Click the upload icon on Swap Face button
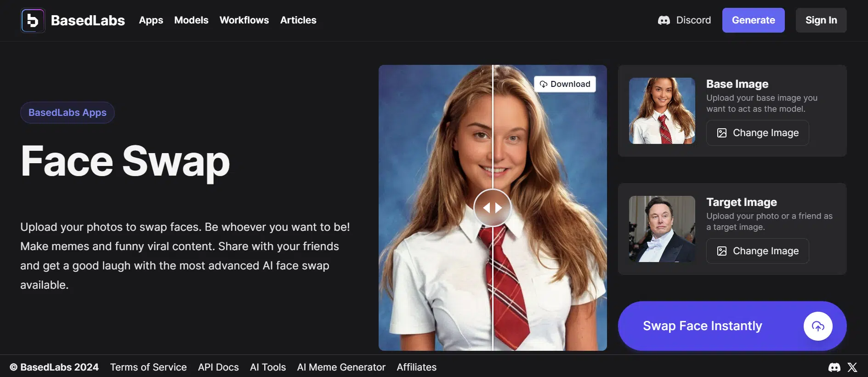The image size is (868, 377). pos(817,326)
